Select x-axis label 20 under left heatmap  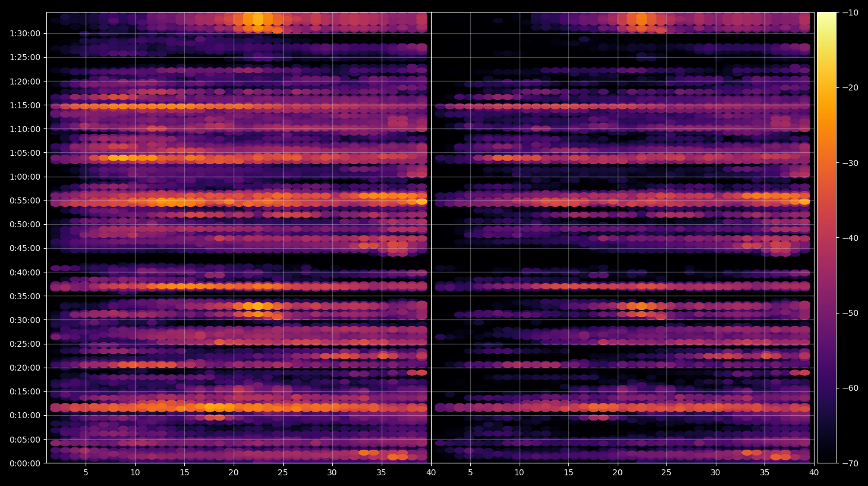234,473
